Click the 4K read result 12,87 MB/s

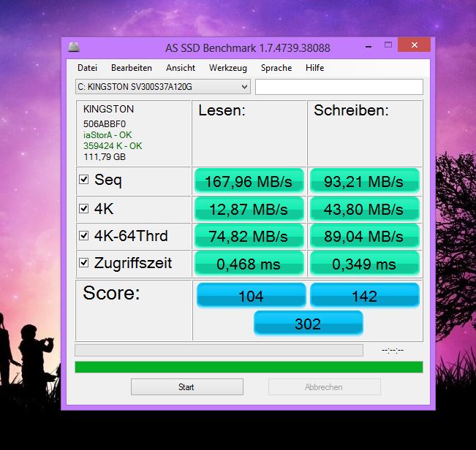tap(249, 209)
